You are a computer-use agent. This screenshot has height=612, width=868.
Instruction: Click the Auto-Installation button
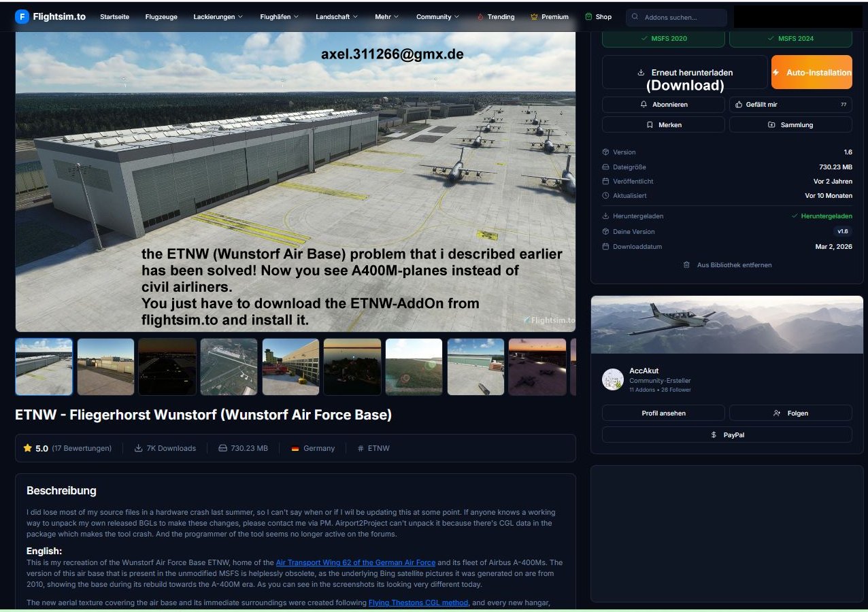(812, 72)
